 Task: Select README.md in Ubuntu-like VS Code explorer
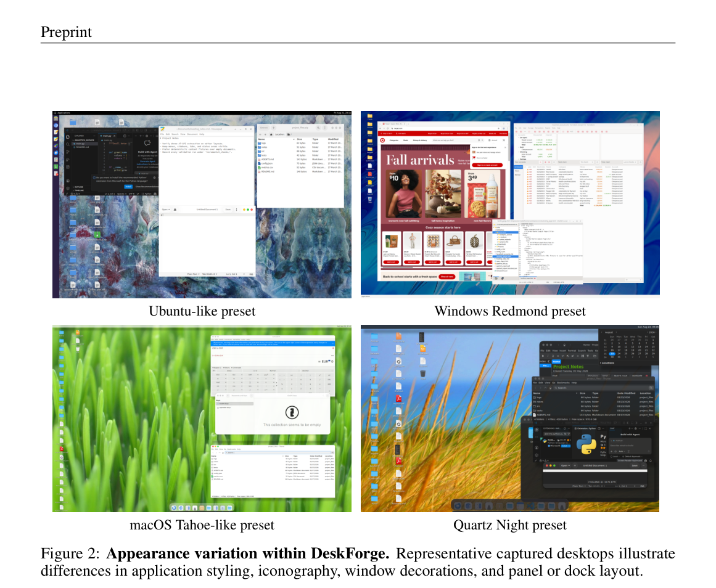tap(83, 147)
